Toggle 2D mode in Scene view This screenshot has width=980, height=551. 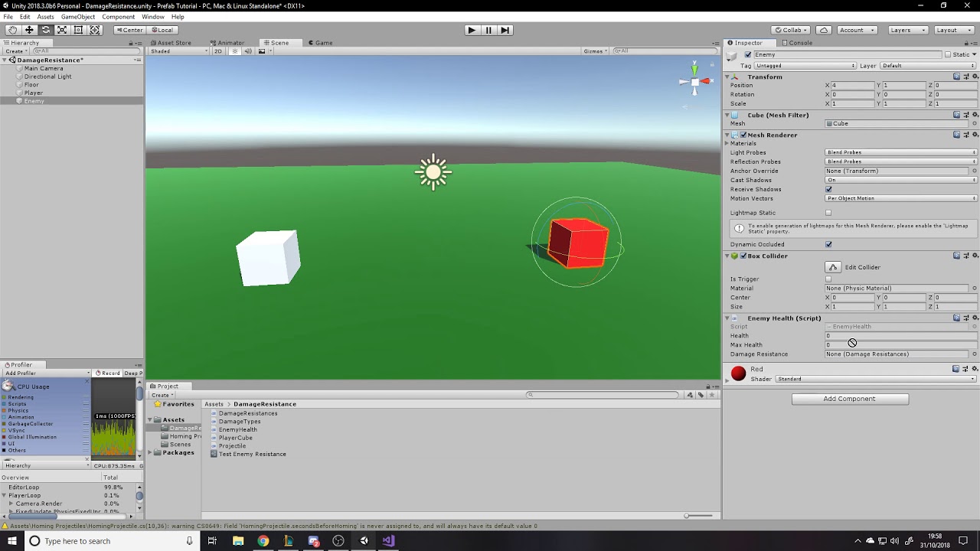(x=218, y=51)
